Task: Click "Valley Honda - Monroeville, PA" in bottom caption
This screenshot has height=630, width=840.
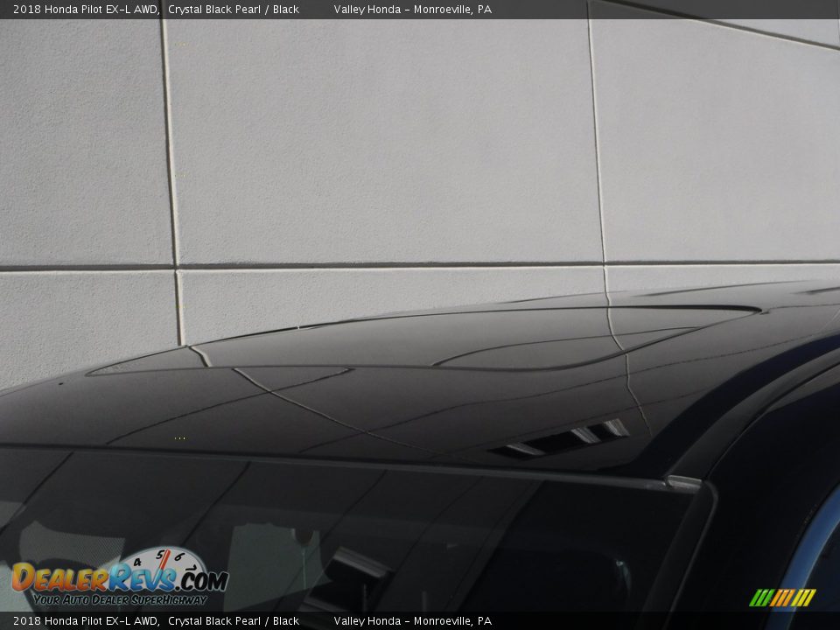Action: click(x=412, y=621)
